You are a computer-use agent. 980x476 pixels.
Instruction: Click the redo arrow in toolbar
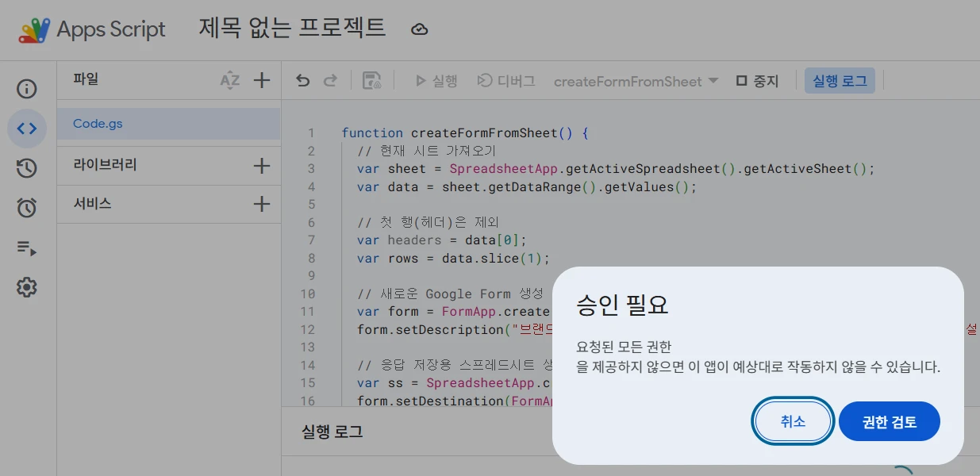coord(330,81)
